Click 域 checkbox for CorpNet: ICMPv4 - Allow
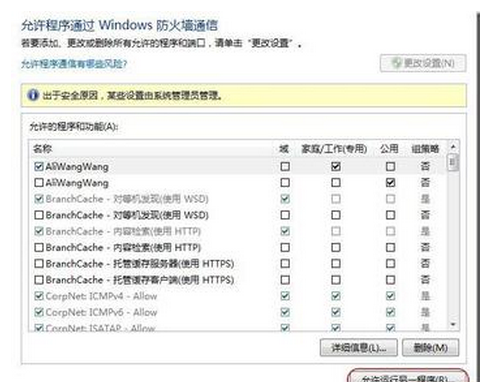The height and width of the screenshot is (382, 481). (285, 296)
